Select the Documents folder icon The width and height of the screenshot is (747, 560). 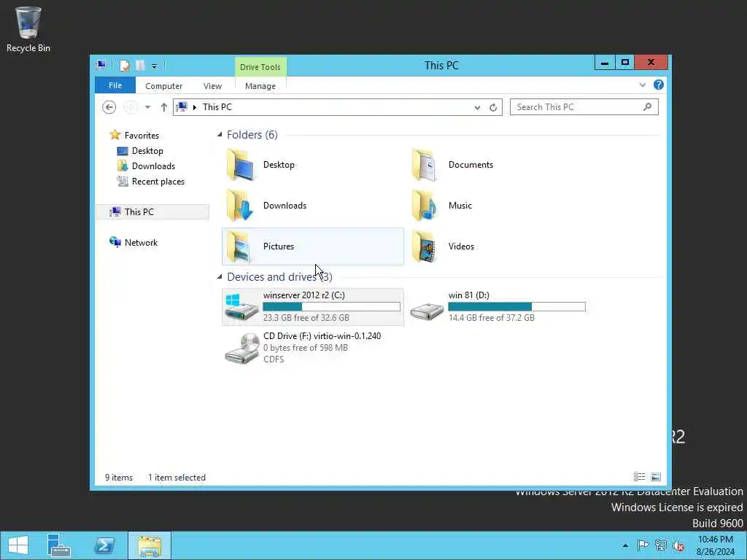click(x=425, y=165)
